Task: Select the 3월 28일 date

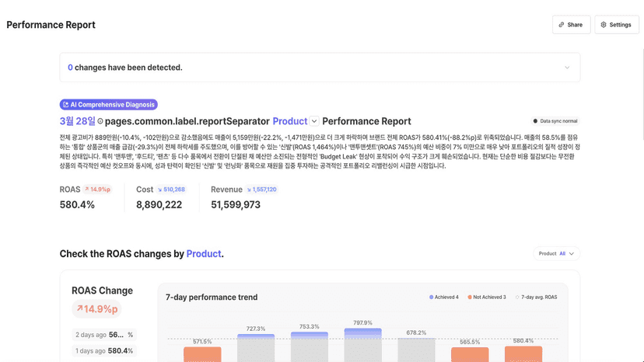Action: (x=77, y=121)
